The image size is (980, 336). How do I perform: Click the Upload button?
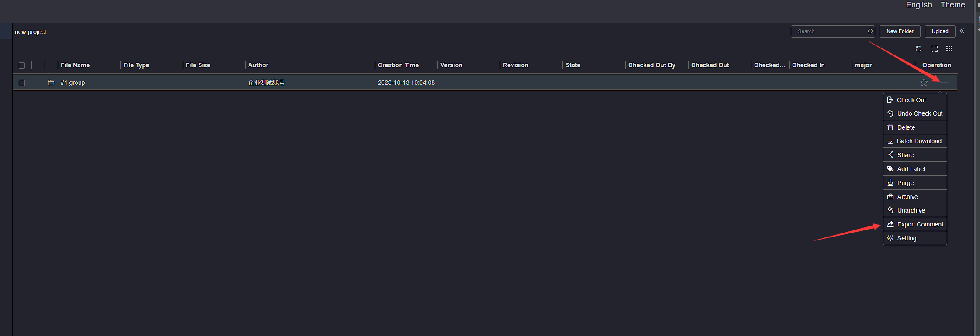(x=940, y=31)
